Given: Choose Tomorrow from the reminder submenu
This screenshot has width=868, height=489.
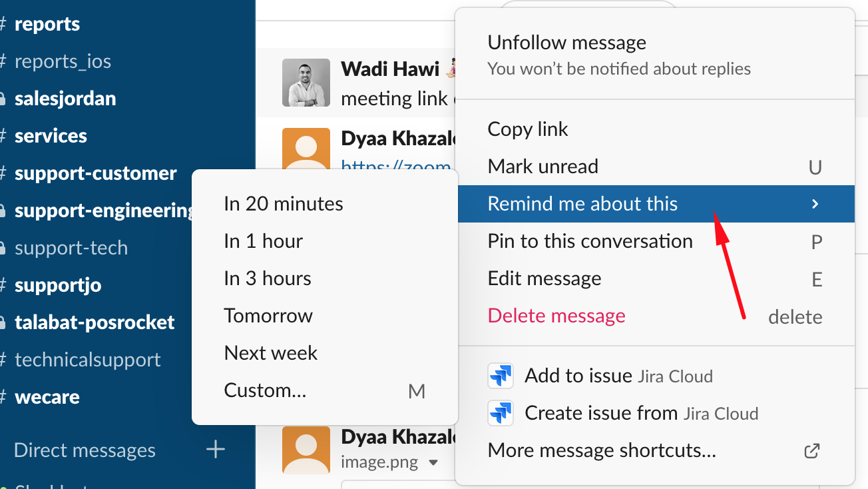Looking at the screenshot, I should tap(268, 316).
